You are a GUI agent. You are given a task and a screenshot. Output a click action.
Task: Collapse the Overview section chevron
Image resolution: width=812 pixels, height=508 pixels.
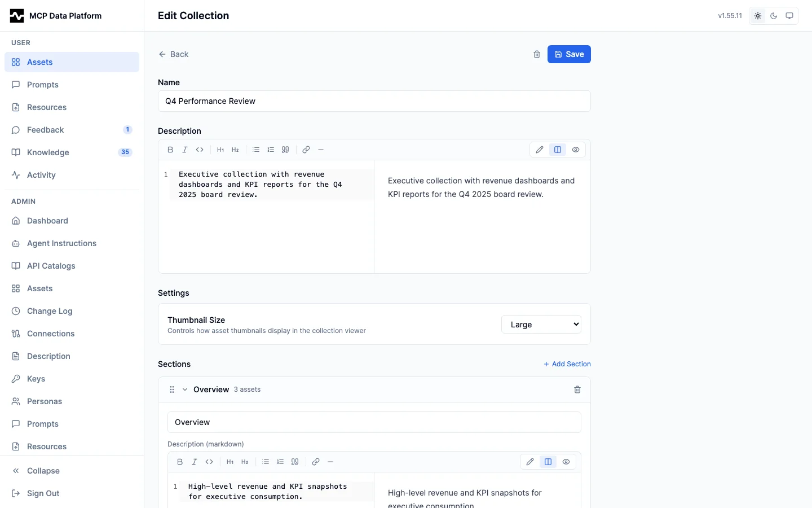click(x=185, y=389)
